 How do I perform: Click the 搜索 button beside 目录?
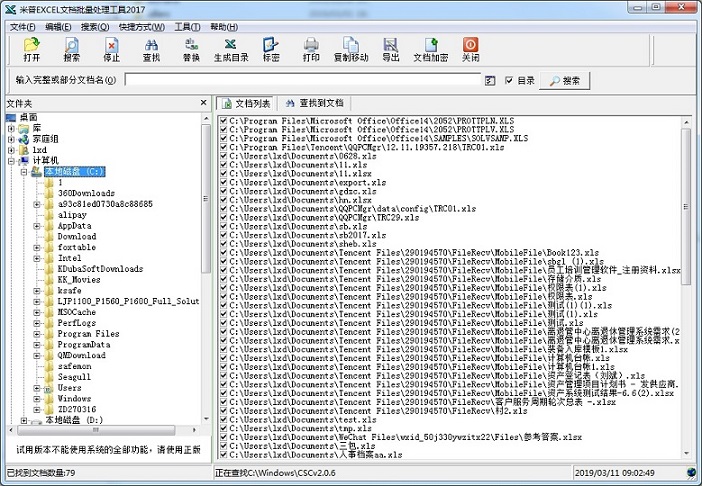pyautogui.click(x=565, y=81)
